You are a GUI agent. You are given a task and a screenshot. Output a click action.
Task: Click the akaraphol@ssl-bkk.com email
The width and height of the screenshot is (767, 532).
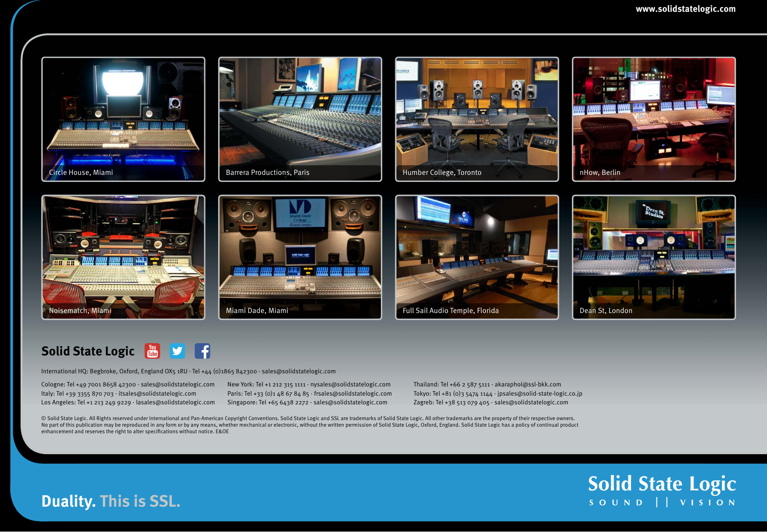point(528,384)
